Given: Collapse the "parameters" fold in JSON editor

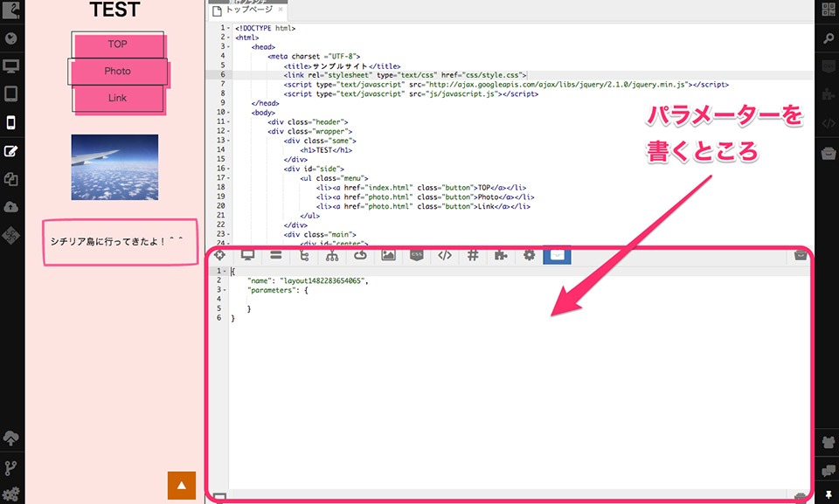Looking at the screenshot, I should point(225,290).
